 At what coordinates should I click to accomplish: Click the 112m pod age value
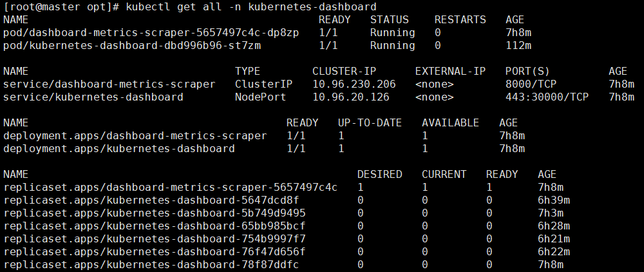point(518,46)
